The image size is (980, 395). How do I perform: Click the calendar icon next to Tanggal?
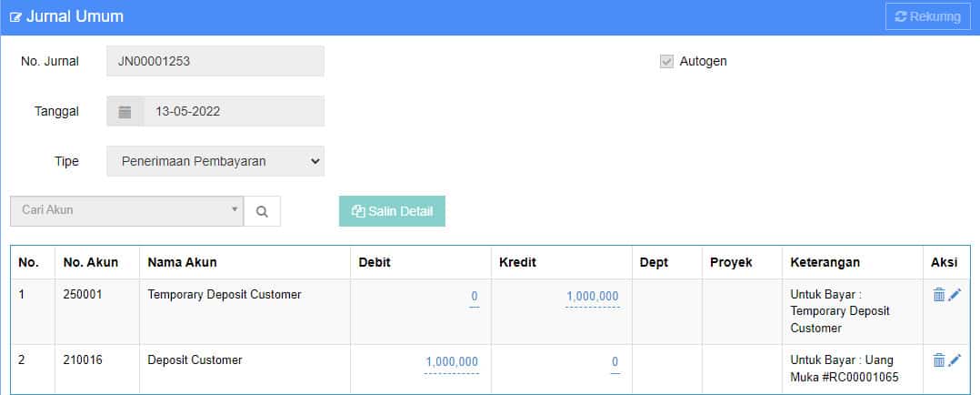(125, 112)
